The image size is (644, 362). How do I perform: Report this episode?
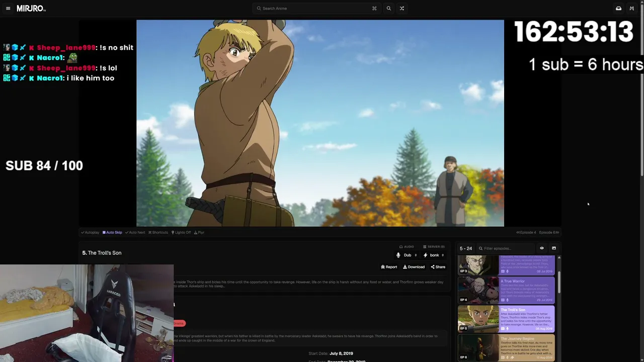coord(389,267)
